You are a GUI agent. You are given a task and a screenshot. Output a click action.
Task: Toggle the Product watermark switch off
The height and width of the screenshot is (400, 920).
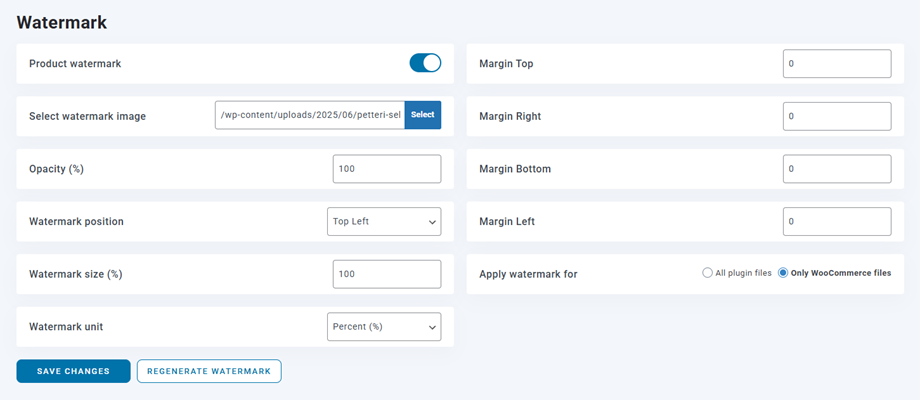point(425,63)
